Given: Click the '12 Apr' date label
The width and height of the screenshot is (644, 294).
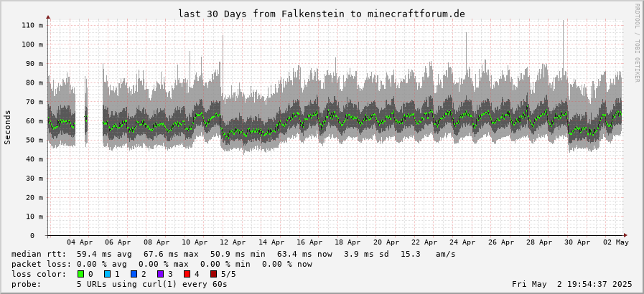Looking at the screenshot, I should (x=233, y=242).
